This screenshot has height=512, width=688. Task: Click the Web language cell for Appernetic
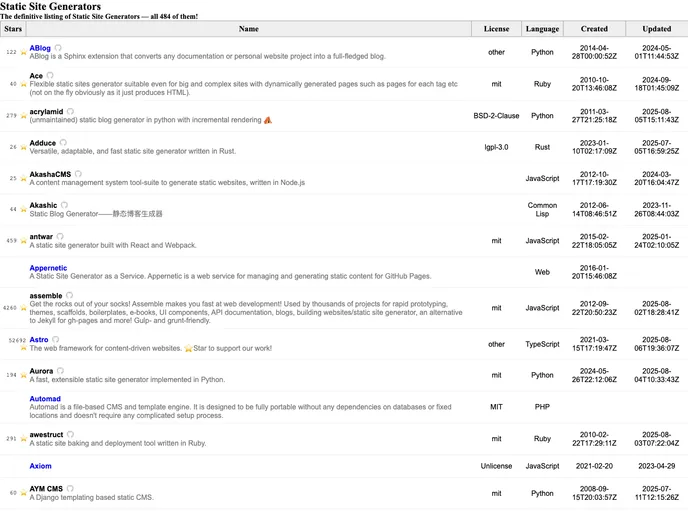point(542,272)
